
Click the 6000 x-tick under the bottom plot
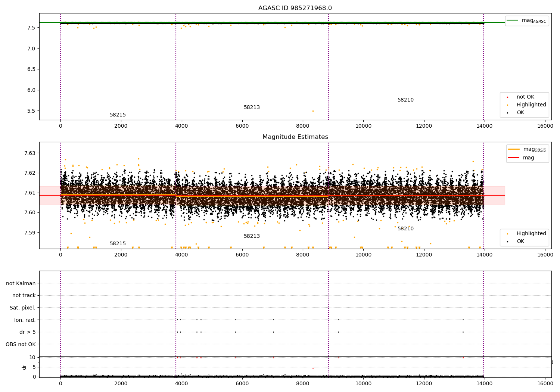[x=242, y=383]
